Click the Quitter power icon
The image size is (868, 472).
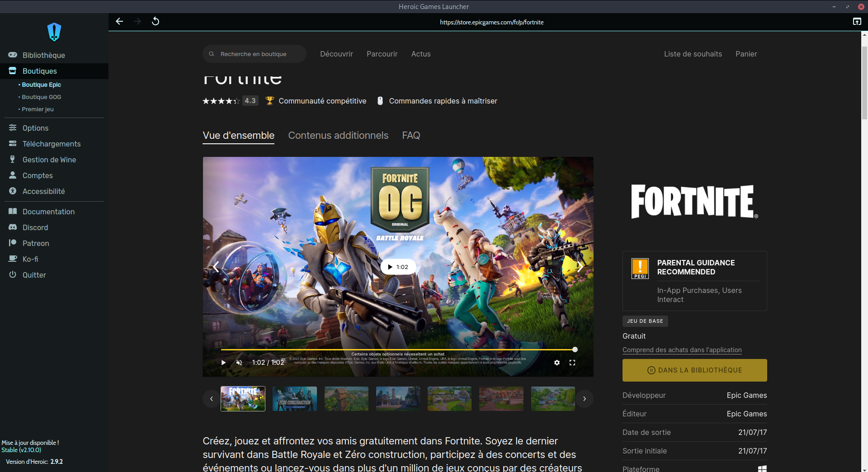tap(13, 274)
